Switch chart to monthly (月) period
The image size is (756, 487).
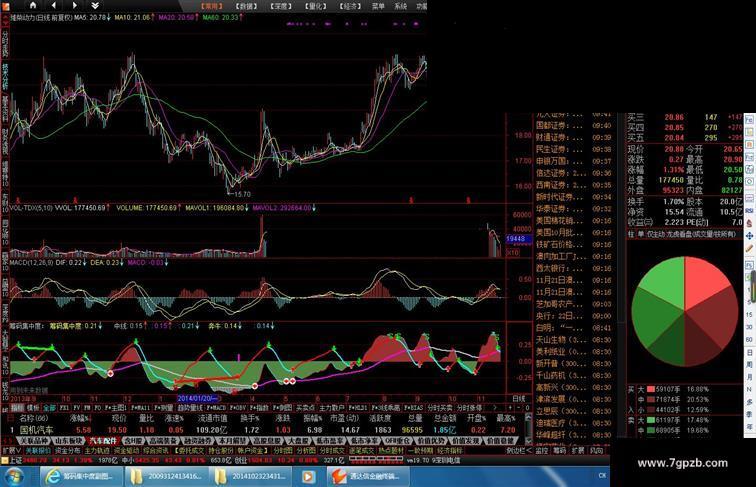point(749,377)
